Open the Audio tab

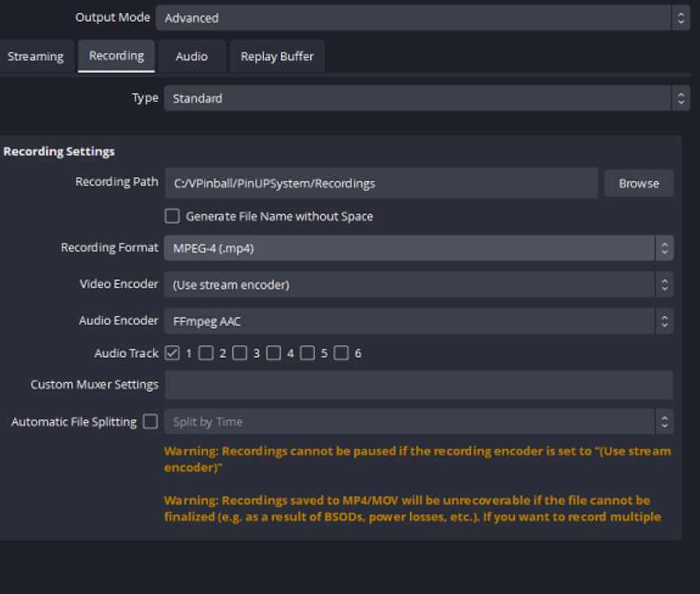coord(192,57)
